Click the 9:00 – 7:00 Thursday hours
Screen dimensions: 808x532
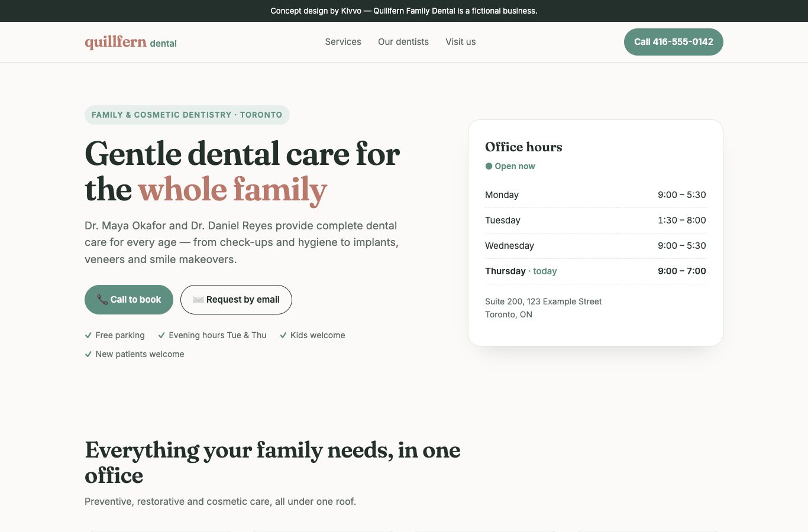pyautogui.click(x=682, y=271)
